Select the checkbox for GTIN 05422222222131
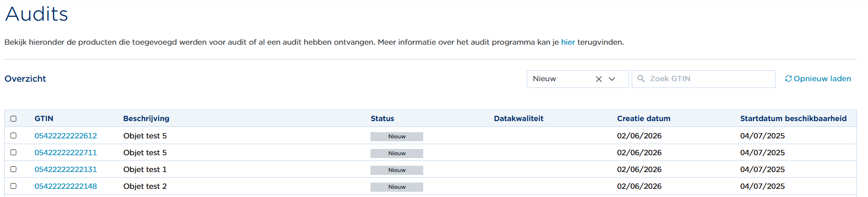Image resolution: width=868 pixels, height=197 pixels. click(13, 169)
